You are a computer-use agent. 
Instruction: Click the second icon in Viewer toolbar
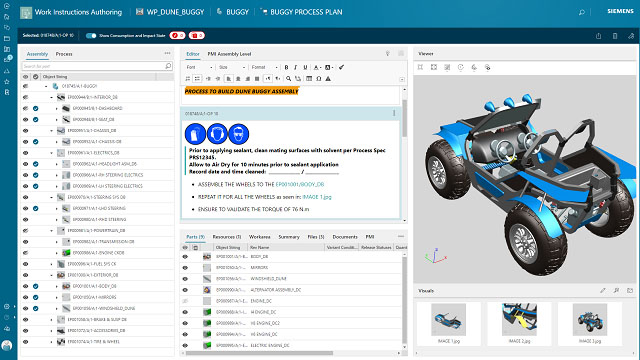(x=434, y=67)
